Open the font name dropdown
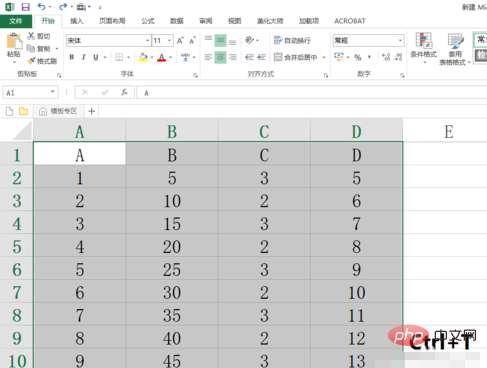This screenshot has height=368, width=487. point(147,41)
